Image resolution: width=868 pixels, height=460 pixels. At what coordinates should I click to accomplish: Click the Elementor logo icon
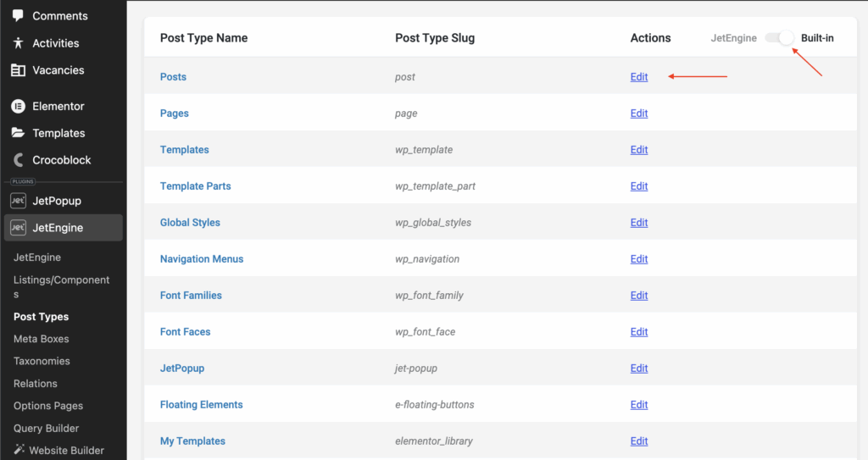pos(19,106)
